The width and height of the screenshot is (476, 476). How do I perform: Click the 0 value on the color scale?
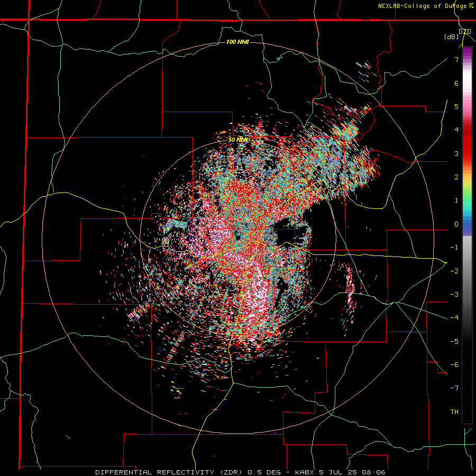[x=456, y=224]
